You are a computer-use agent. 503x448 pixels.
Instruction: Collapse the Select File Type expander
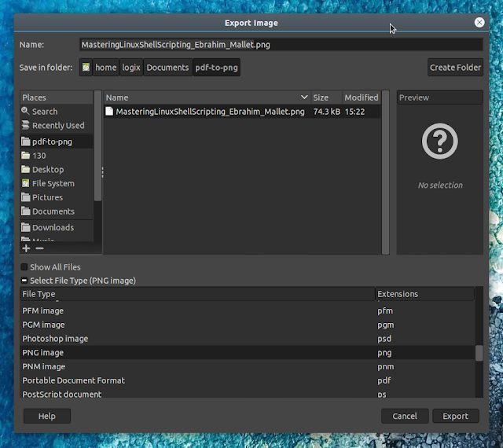click(x=24, y=281)
